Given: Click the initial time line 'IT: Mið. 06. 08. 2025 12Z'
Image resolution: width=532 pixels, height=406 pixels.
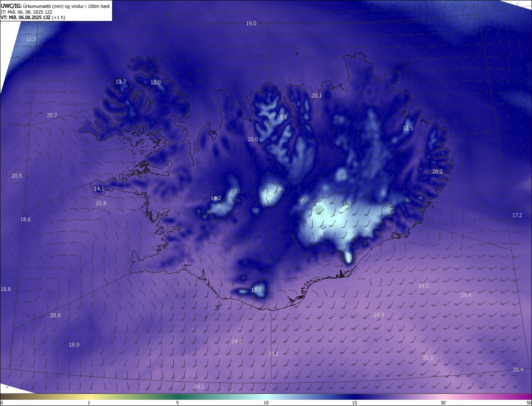Looking at the screenshot, I should pos(26,12).
